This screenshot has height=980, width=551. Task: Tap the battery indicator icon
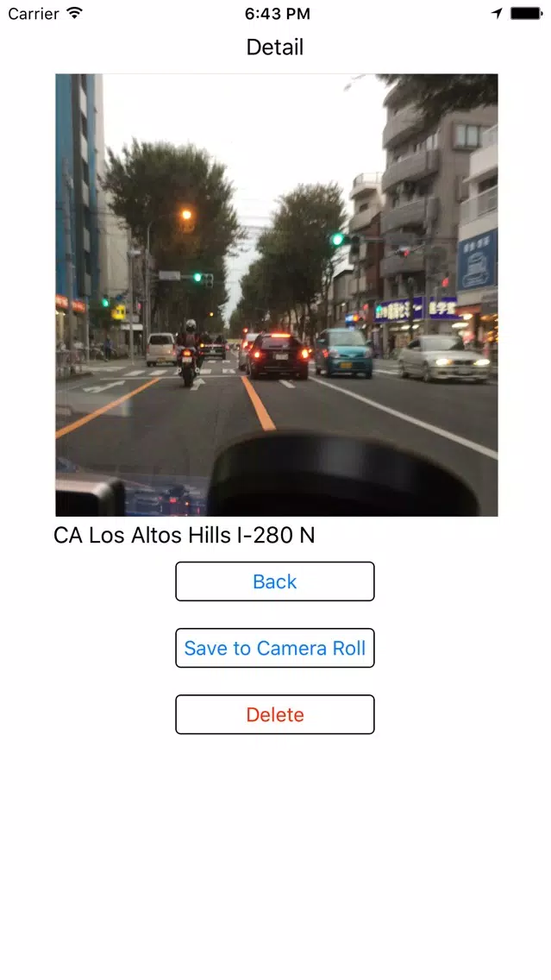526,13
